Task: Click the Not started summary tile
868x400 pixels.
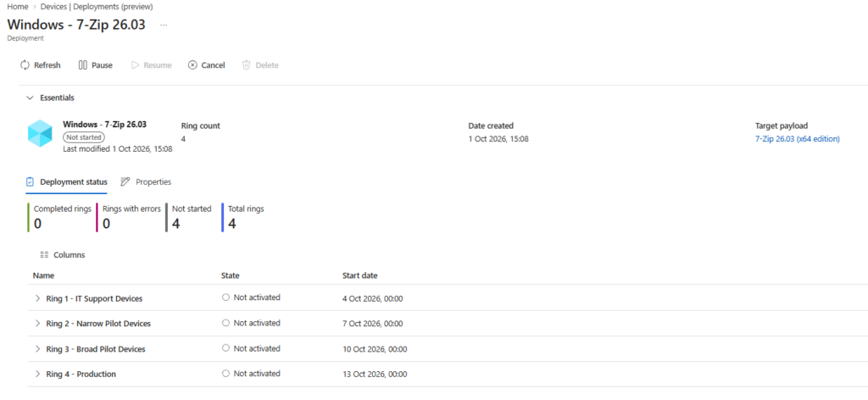Action: click(189, 218)
